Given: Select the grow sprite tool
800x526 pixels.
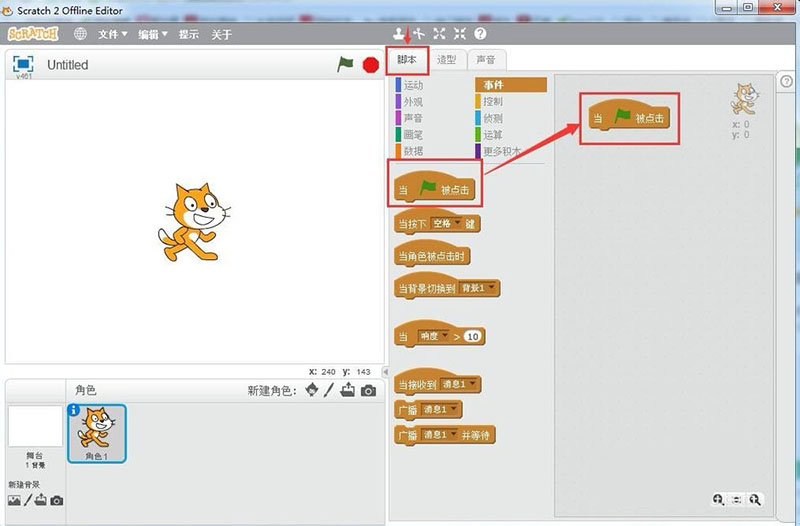Looking at the screenshot, I should (x=439, y=34).
